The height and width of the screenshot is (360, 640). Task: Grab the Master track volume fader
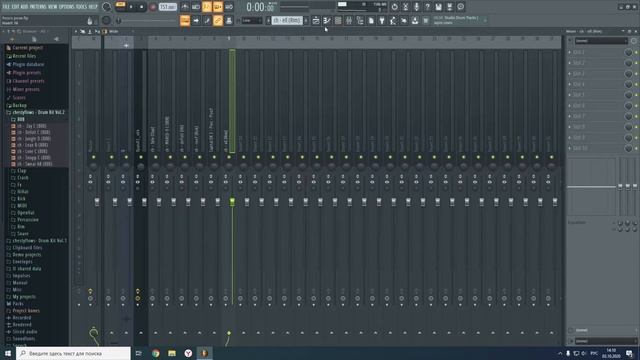pos(97,202)
